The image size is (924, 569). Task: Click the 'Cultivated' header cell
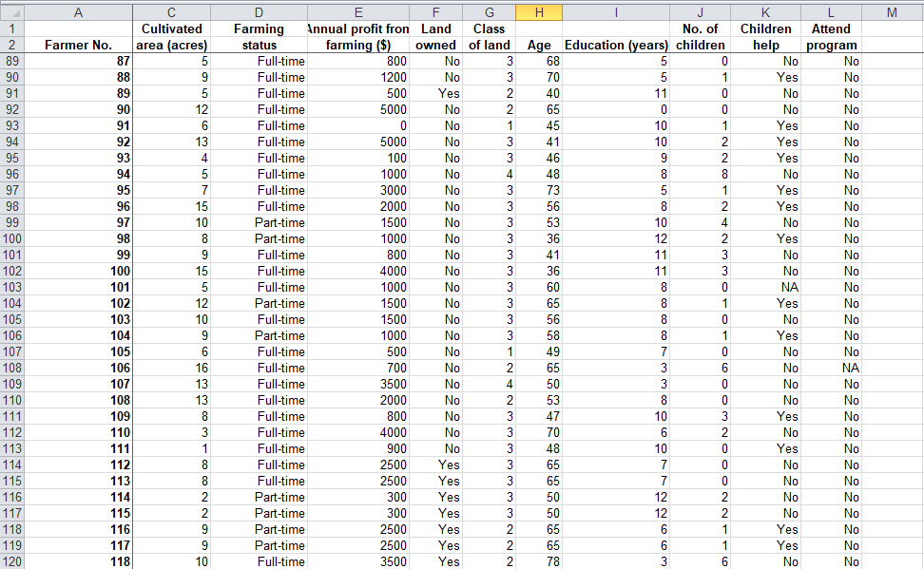(171, 28)
